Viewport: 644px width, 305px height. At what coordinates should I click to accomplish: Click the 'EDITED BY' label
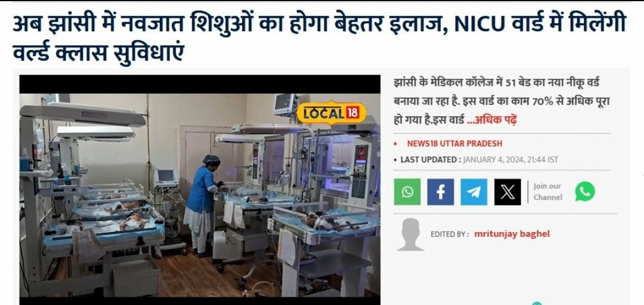click(450, 235)
